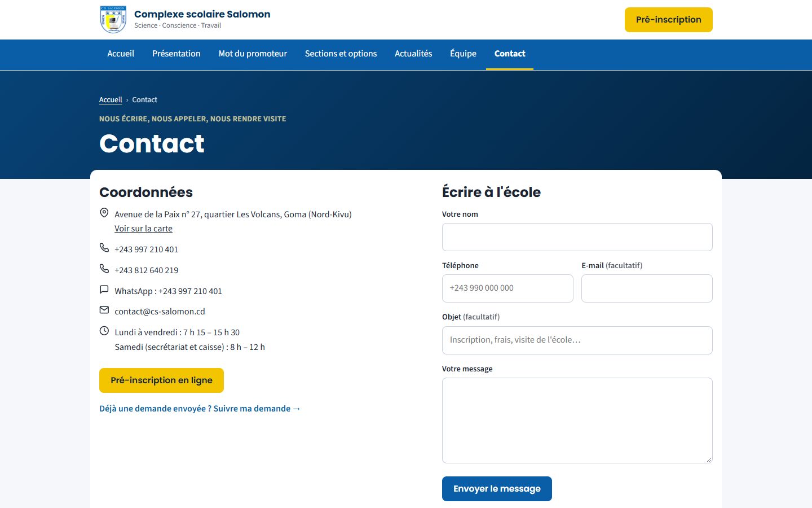Open the Voir sur la carte link
Viewport: 812px width, 508px height.
[x=143, y=229]
